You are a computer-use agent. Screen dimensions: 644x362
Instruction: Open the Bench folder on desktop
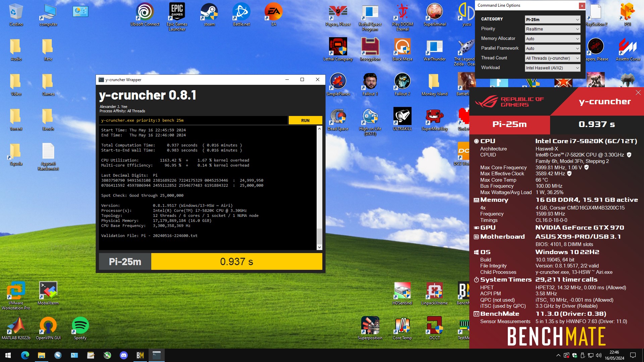pos(48,119)
